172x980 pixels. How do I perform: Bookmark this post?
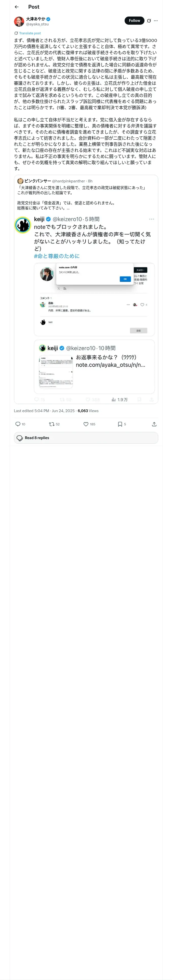tap(120, 424)
